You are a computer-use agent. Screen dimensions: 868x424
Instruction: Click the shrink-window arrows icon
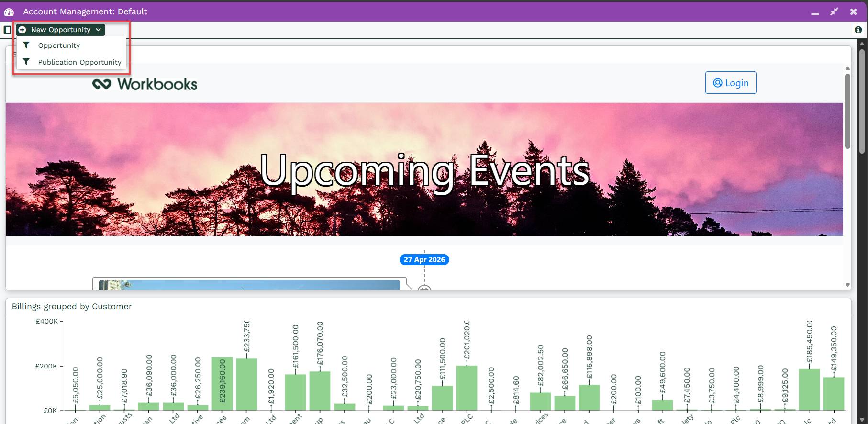tap(834, 11)
